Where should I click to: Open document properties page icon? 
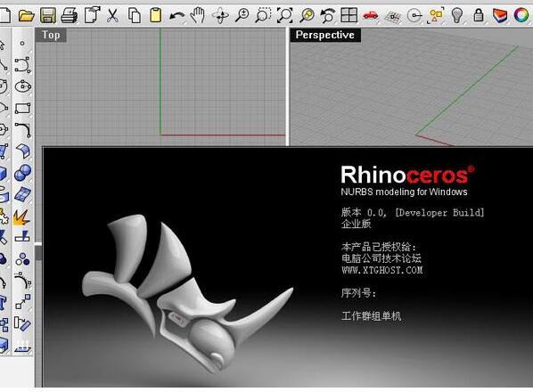tap(92, 15)
